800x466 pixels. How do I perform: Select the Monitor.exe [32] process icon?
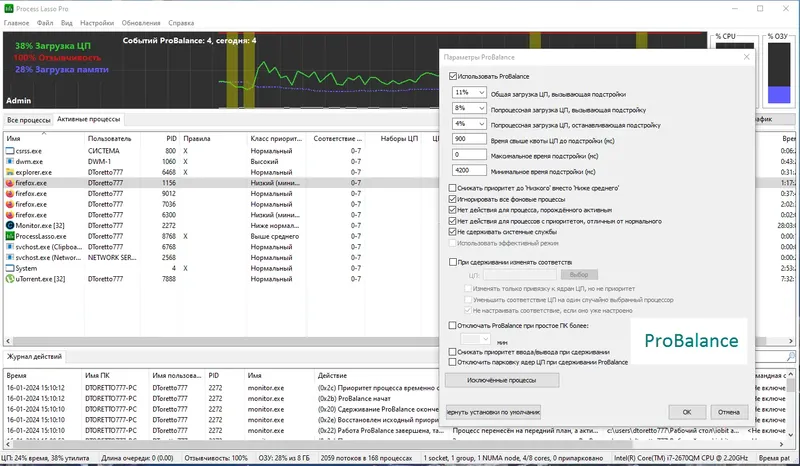10,226
